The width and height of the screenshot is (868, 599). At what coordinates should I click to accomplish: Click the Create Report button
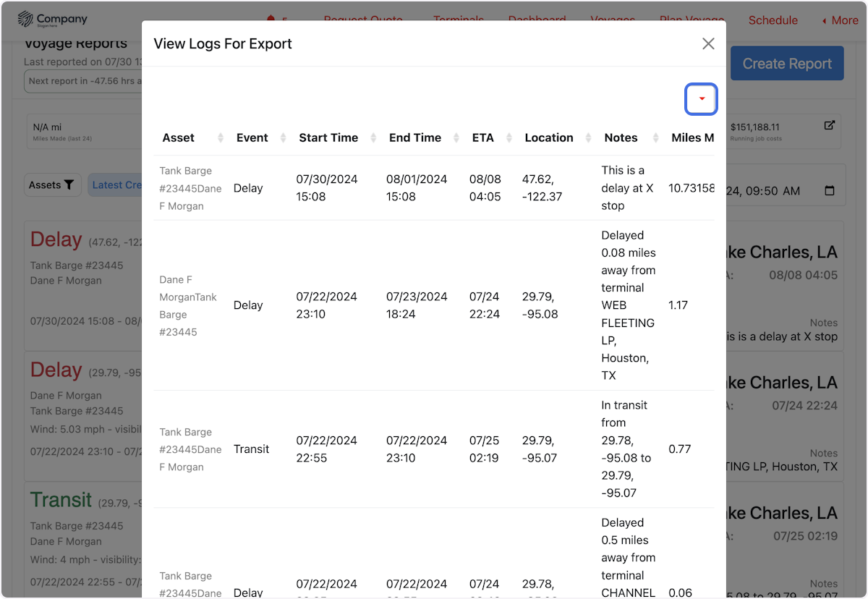pos(786,64)
